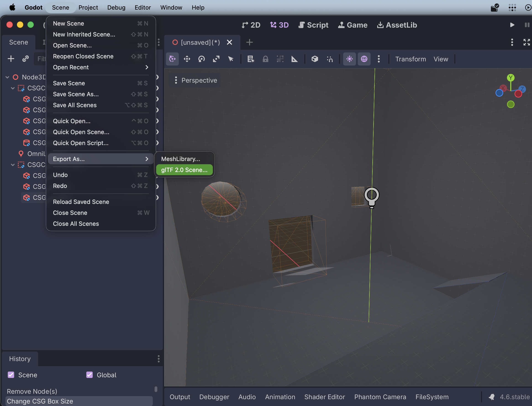Open the Output bottom panel

click(x=180, y=397)
